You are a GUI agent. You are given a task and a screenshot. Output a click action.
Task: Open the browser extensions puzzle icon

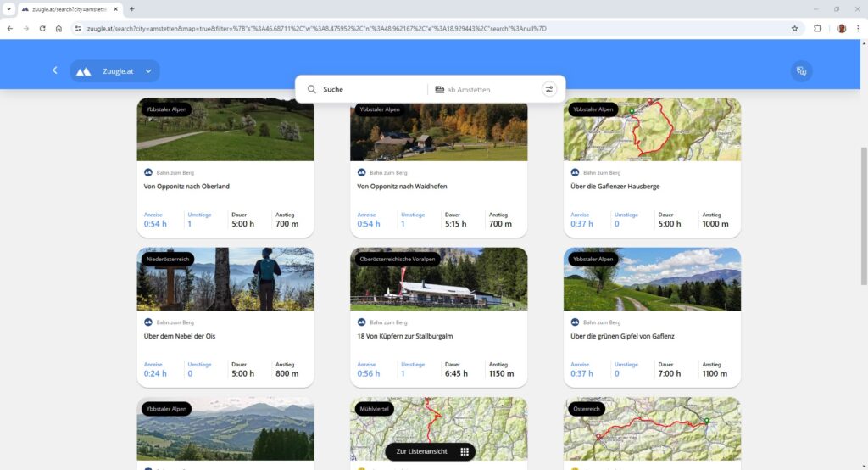818,28
